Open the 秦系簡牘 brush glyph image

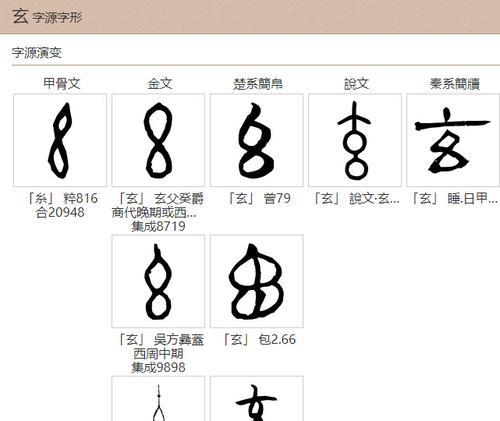tap(453, 140)
